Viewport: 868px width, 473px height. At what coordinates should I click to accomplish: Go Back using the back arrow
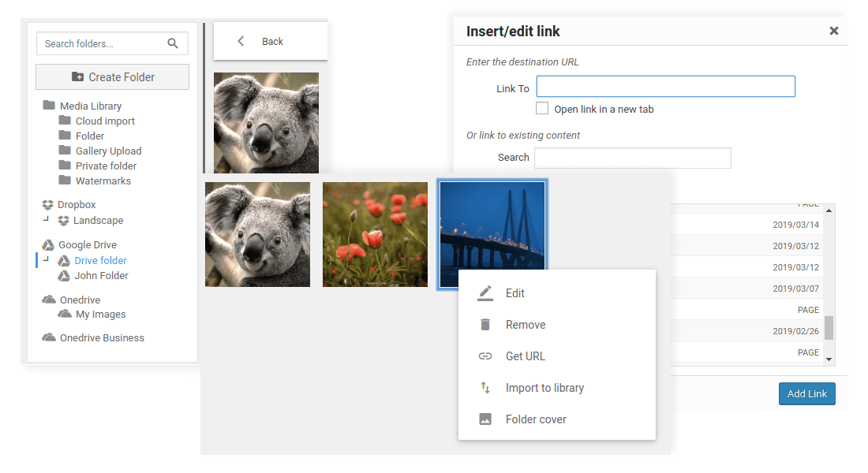pyautogui.click(x=241, y=42)
